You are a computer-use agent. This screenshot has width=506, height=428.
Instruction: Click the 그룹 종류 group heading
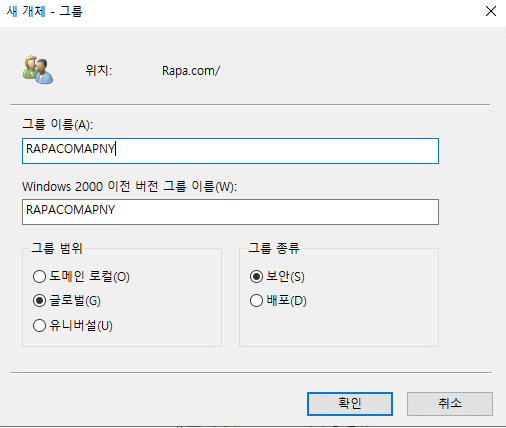(x=274, y=248)
